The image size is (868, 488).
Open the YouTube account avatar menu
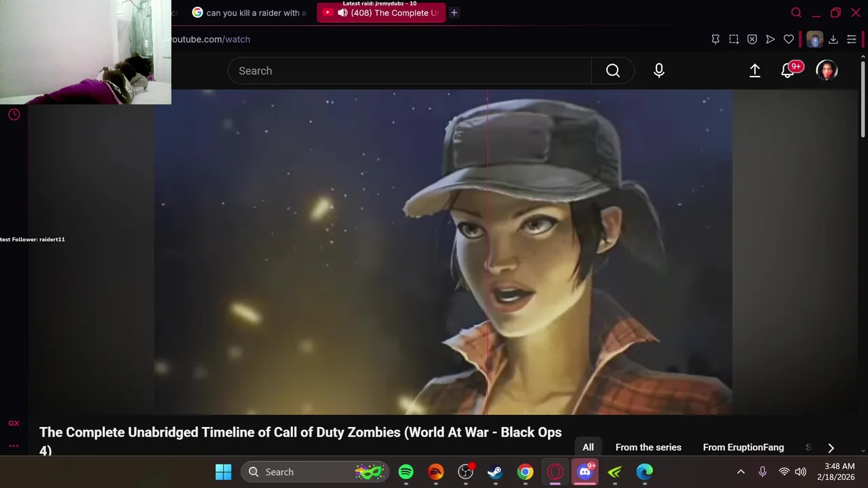coord(827,70)
